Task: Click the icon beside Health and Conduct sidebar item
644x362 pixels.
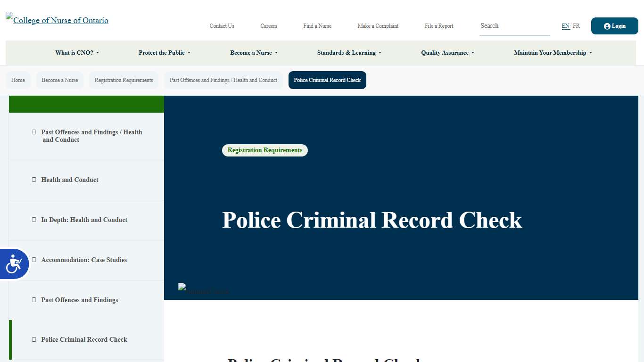Action: (33, 180)
